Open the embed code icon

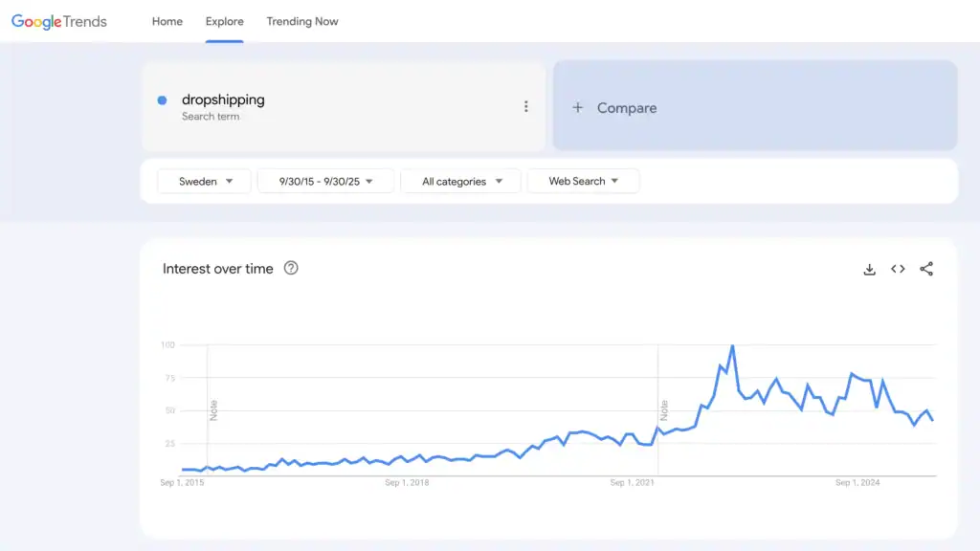898,269
